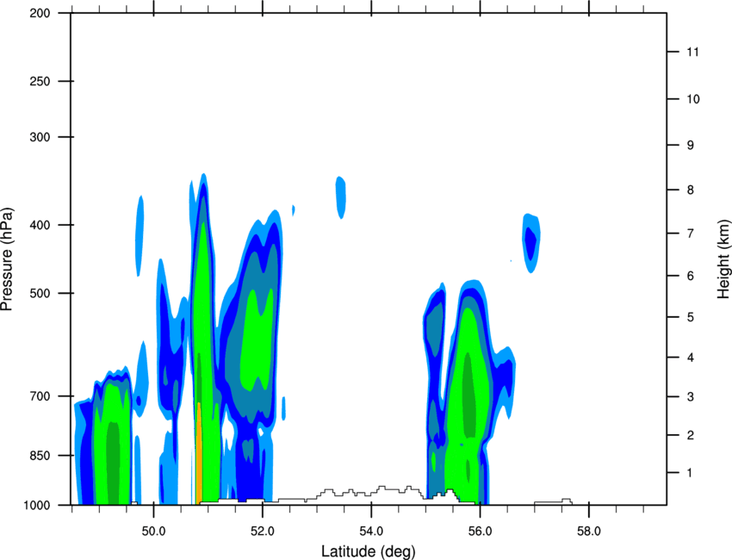Pick the 9 km height label

click(x=690, y=146)
